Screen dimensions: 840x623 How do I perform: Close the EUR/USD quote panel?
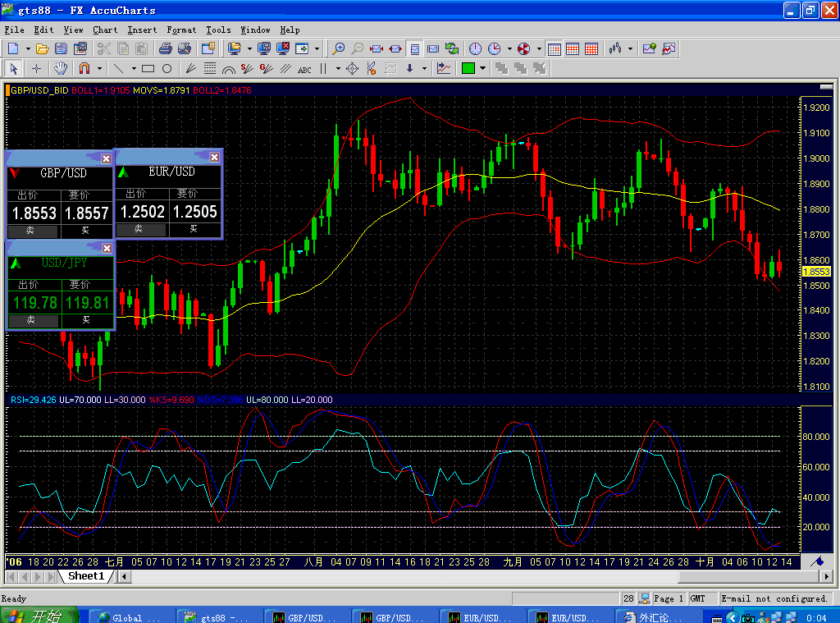click(214, 157)
